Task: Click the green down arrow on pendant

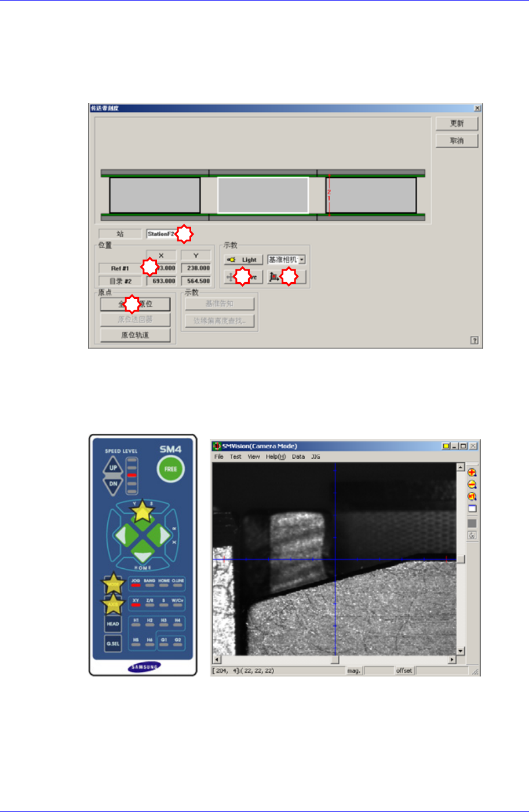Action: click(x=142, y=551)
